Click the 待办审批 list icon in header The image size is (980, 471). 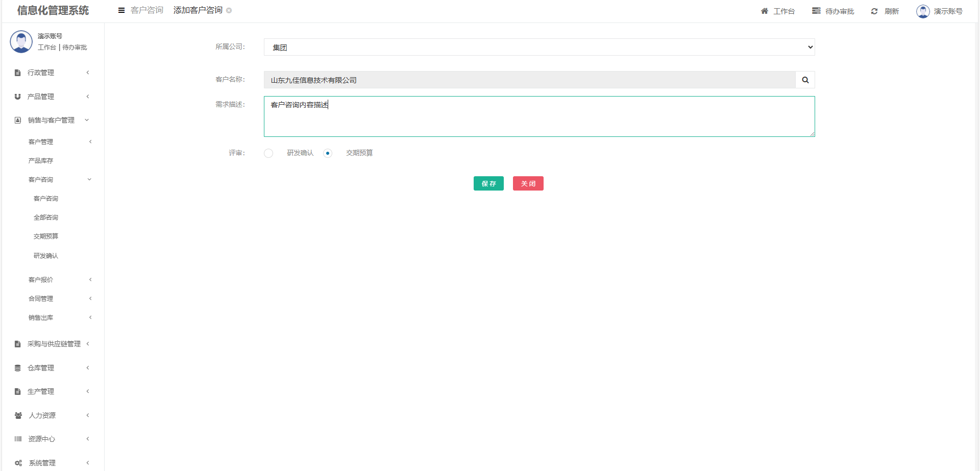[x=816, y=11]
